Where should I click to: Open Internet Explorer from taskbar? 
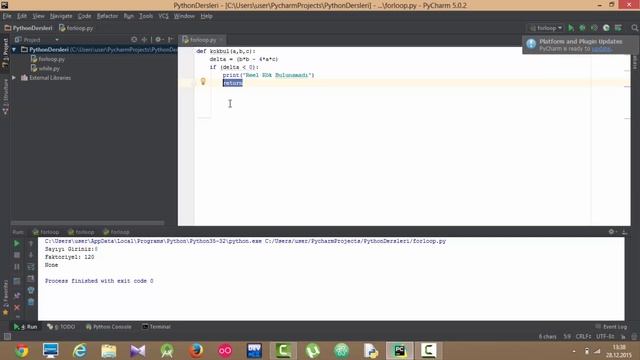(80, 351)
